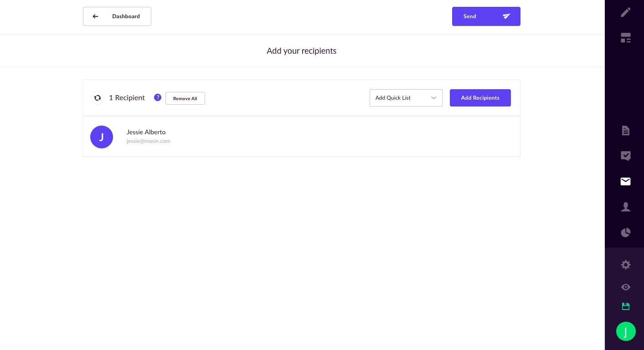Open the pencil edit icon in sidebar
644x350 pixels.
(x=626, y=12)
